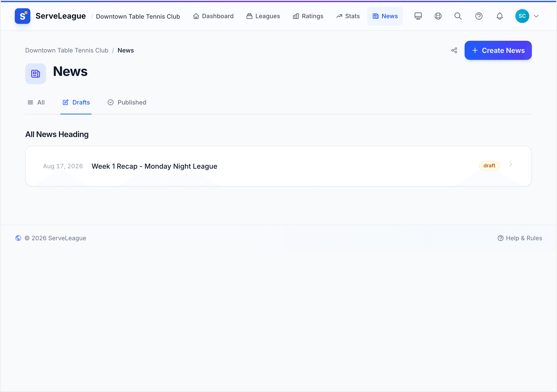This screenshot has height=392, width=557.
Task: Select News in top navigation
Action: (x=385, y=16)
